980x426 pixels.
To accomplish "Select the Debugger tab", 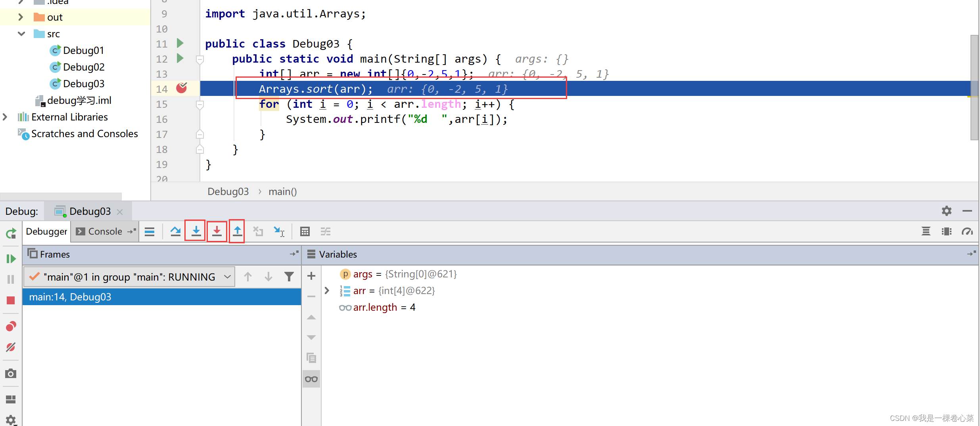I will coord(46,231).
